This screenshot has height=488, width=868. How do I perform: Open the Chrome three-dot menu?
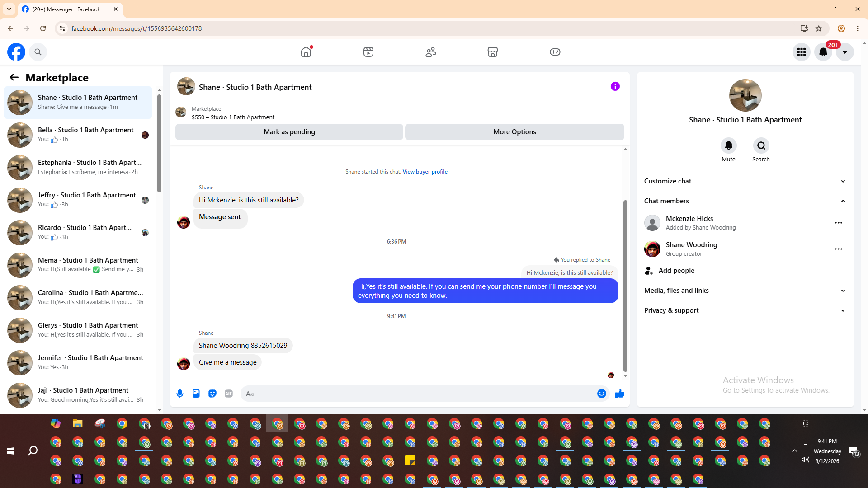(858, 28)
